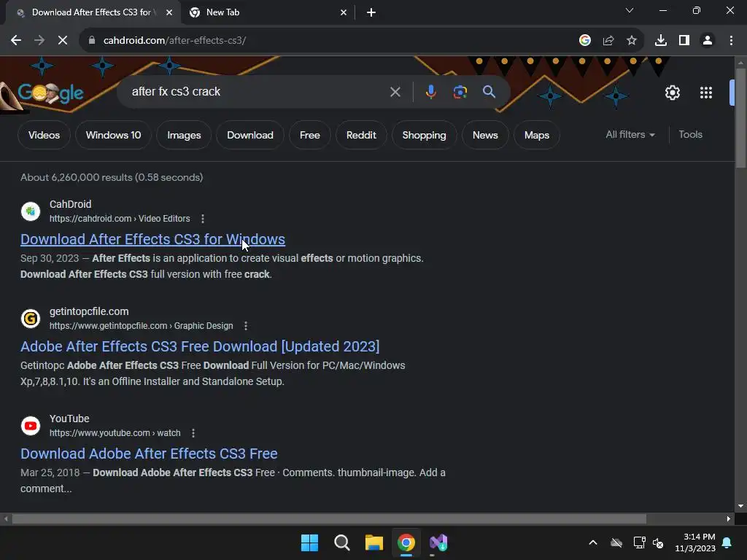The height and width of the screenshot is (560, 747).
Task: Share this page icon
Action: point(608,41)
